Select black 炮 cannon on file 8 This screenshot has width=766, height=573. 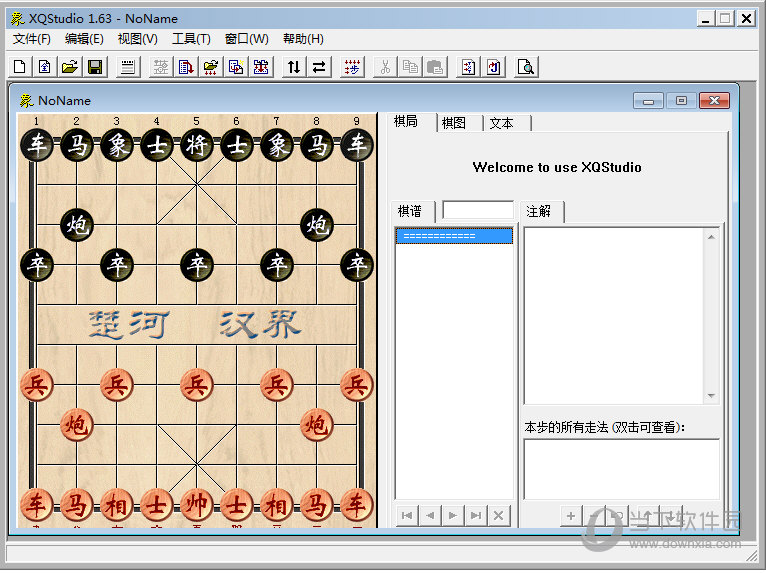click(317, 225)
